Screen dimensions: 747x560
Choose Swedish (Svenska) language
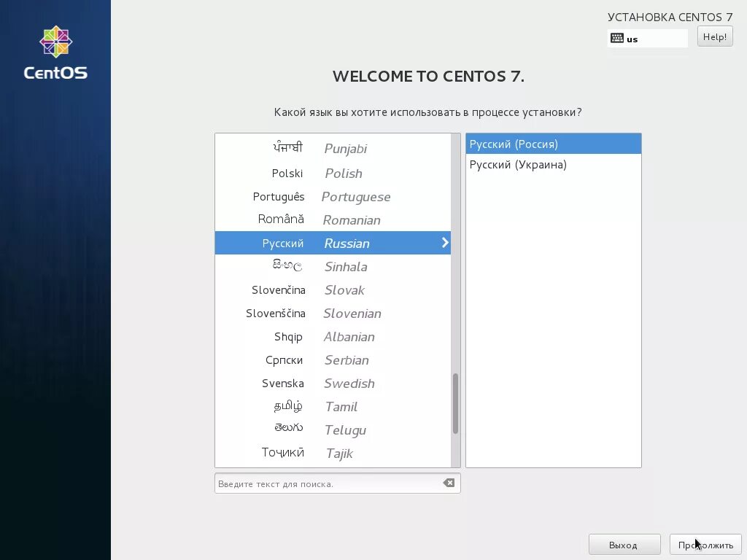pyautogui.click(x=333, y=383)
